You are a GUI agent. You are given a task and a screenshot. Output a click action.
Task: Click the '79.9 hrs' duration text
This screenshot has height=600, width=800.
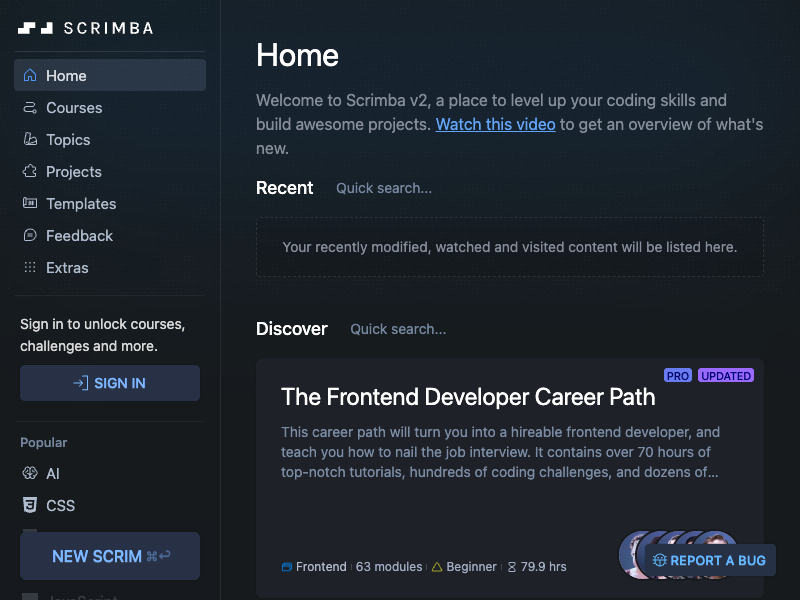543,567
